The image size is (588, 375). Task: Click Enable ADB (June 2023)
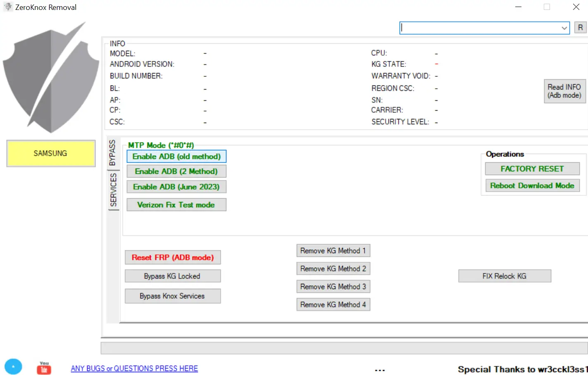176,187
